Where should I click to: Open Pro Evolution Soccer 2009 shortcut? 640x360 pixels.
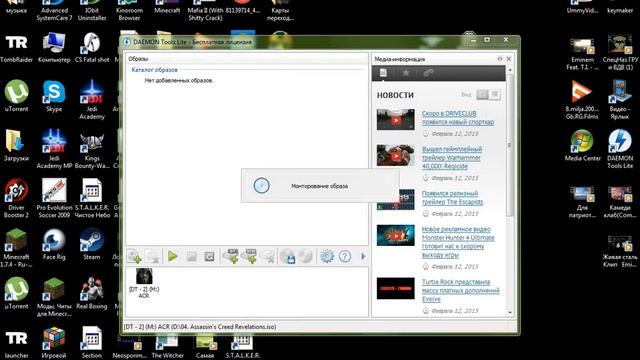pos(54,198)
